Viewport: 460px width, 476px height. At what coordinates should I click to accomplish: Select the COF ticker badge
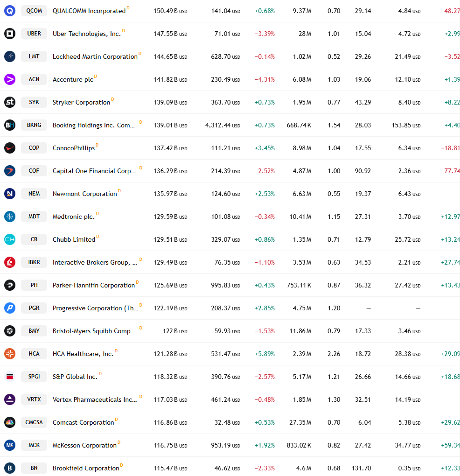[34, 171]
